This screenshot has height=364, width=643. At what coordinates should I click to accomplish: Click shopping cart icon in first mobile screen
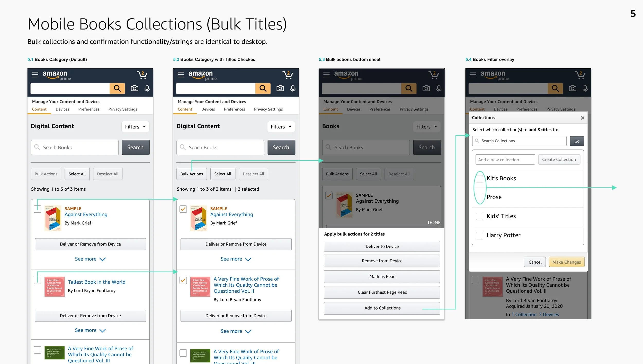pos(142,75)
